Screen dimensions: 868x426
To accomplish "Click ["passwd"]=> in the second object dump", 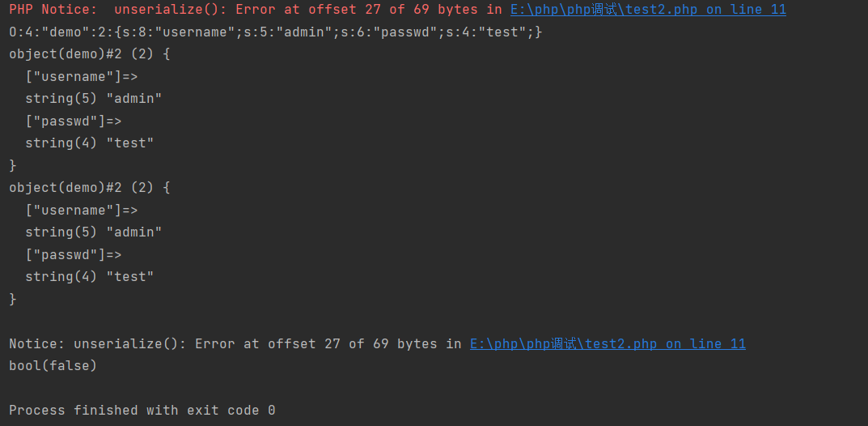I will pyautogui.click(x=73, y=254).
